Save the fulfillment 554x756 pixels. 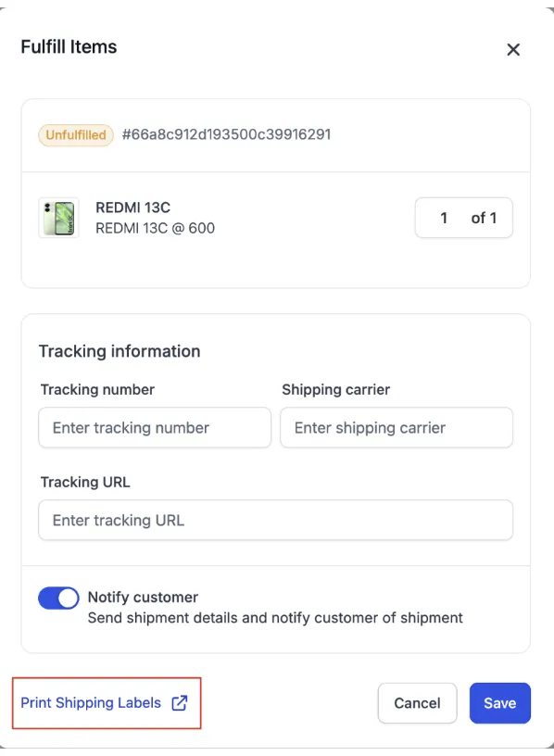tap(500, 703)
